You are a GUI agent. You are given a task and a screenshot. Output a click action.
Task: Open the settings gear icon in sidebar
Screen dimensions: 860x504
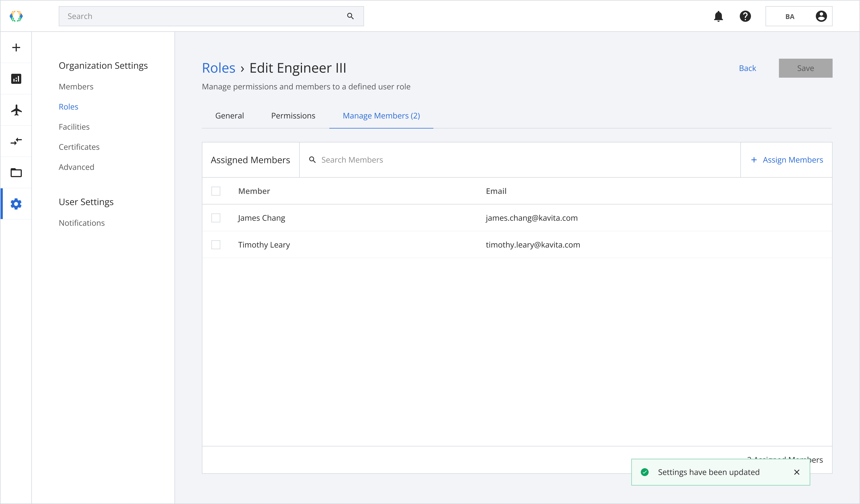(x=16, y=204)
